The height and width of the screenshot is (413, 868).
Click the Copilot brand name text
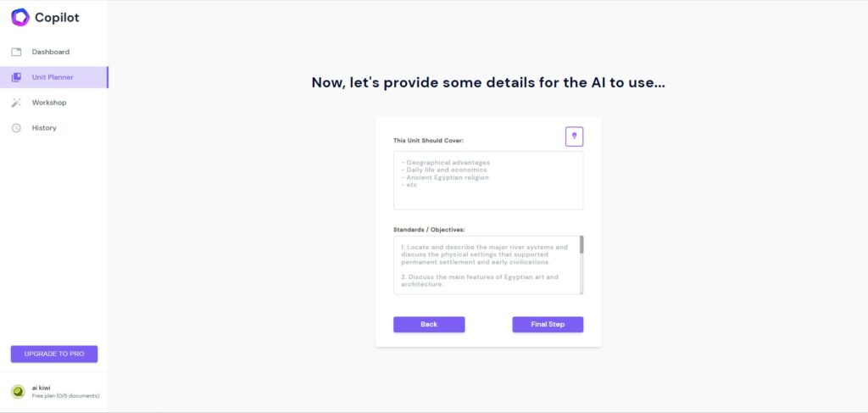pyautogui.click(x=57, y=18)
